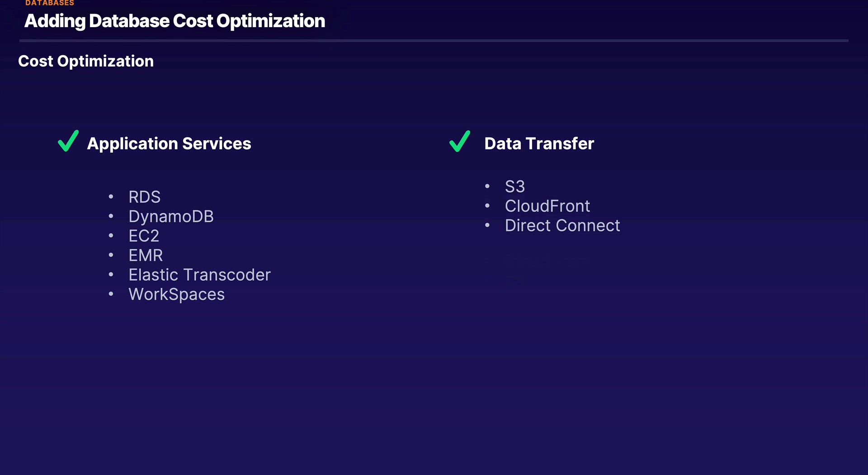Click the EC2 list entry
Viewport: 868px width, 475px height.
(144, 236)
